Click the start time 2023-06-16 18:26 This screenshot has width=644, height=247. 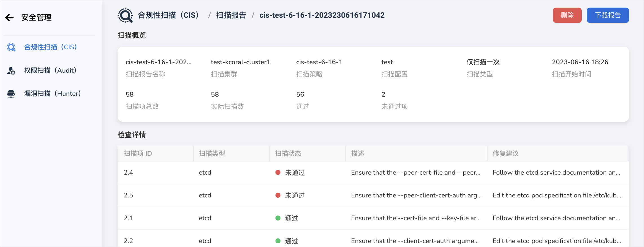coord(580,62)
